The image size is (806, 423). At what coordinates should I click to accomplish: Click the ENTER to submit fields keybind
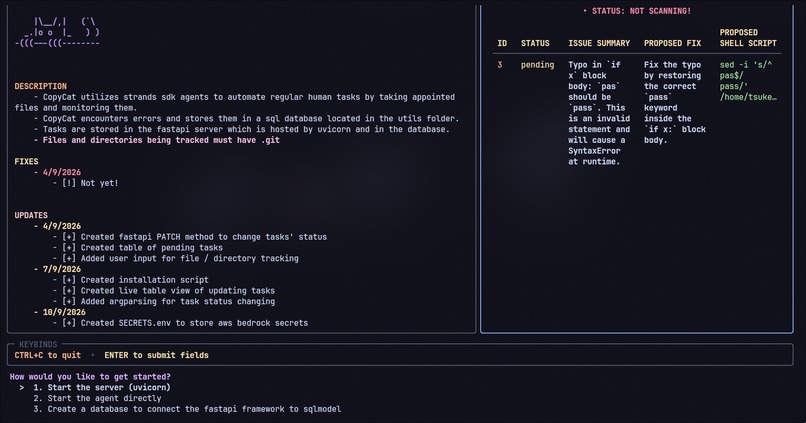pos(156,355)
